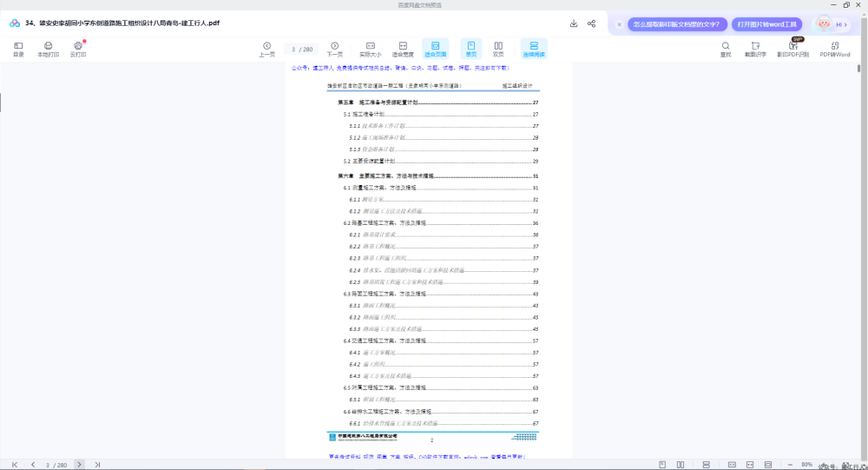Select continuous reading icon in status bar
The width and height of the screenshot is (868, 470).
(706, 465)
